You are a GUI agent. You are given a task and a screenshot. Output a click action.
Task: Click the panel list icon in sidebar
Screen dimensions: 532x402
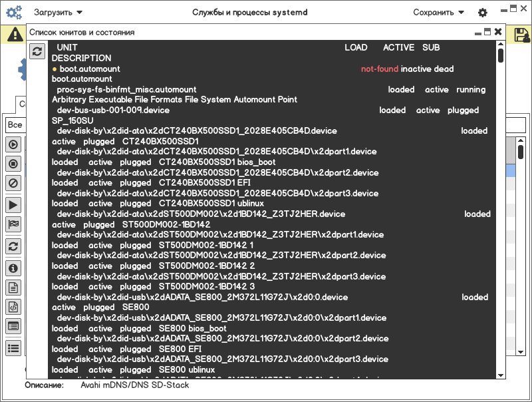[x=13, y=326]
